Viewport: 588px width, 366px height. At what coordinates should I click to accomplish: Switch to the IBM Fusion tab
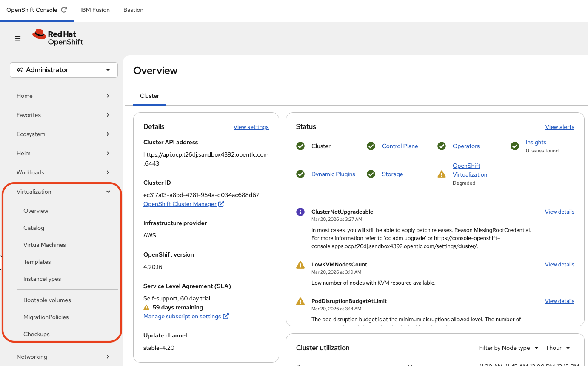(x=95, y=10)
